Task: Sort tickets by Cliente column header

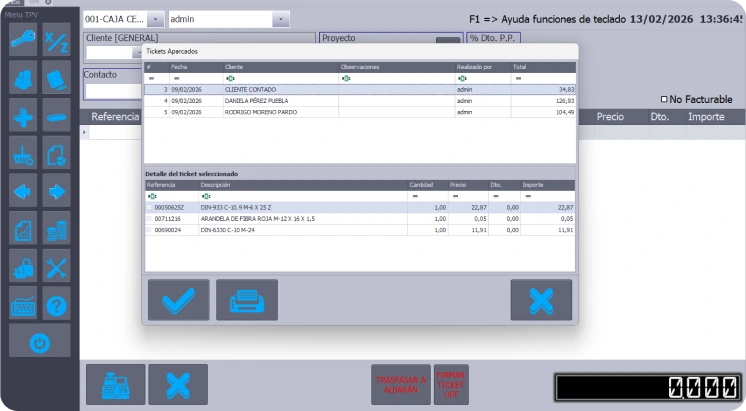Action: click(281, 67)
